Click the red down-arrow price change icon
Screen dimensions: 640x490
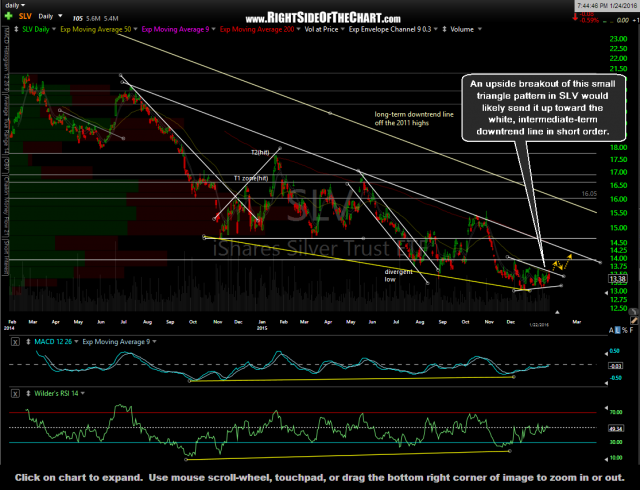pos(575,17)
